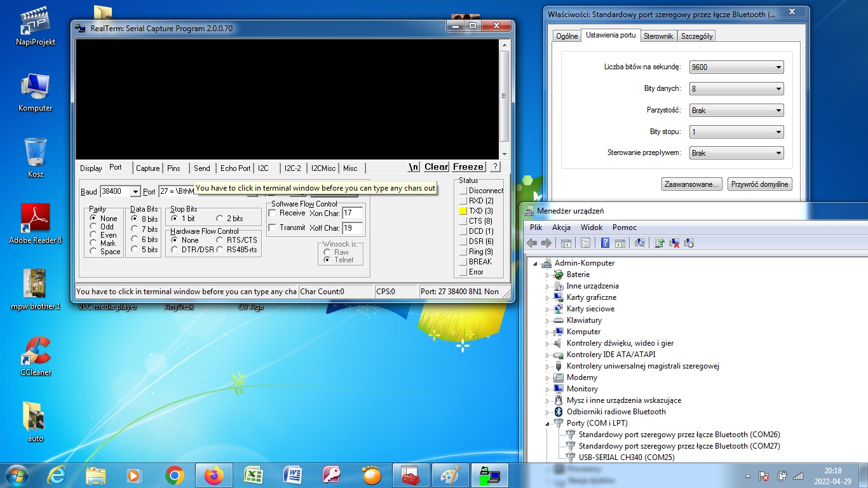This screenshot has width=868, height=488.
Task: Select Even parity radio button
Action: point(93,234)
